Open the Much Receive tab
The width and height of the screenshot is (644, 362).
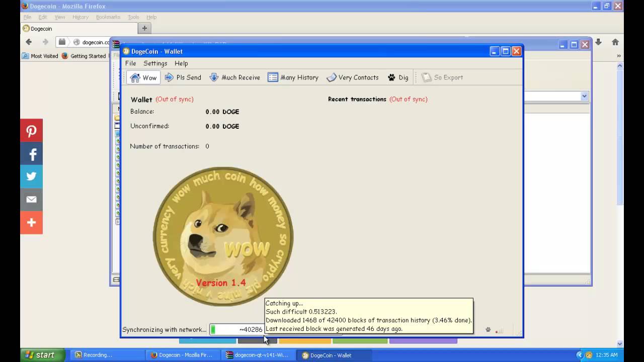234,77
